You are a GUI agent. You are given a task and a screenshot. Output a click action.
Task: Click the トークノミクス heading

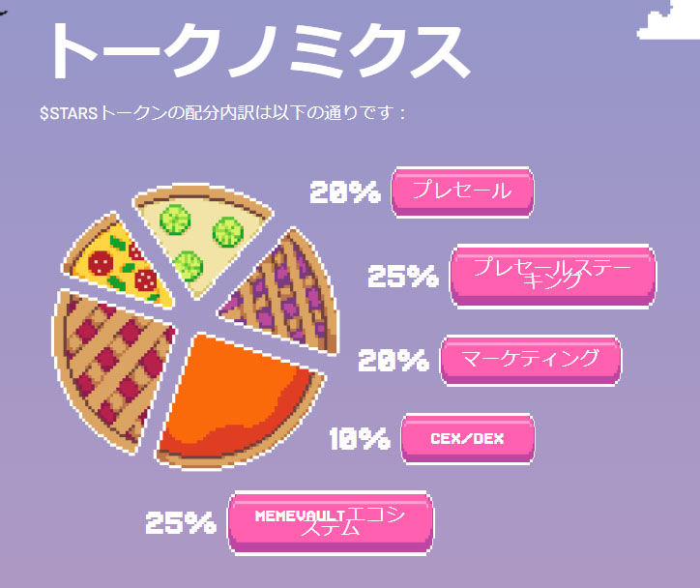[259, 50]
